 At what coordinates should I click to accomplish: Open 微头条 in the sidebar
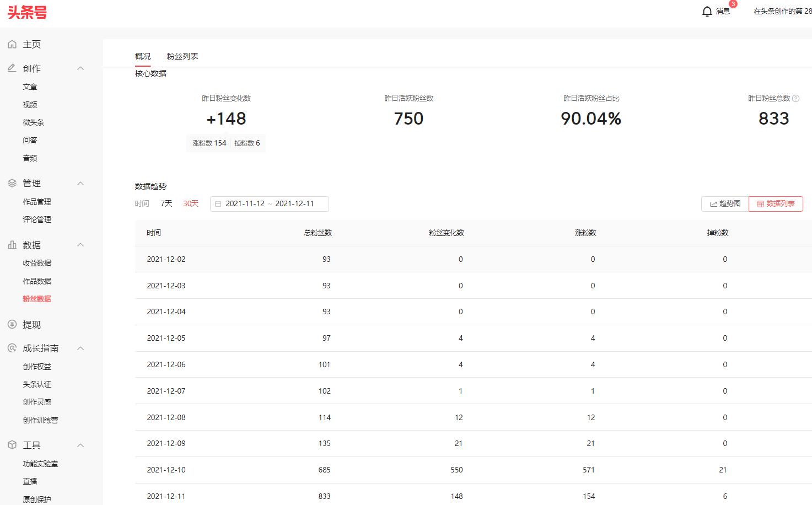[x=34, y=122]
